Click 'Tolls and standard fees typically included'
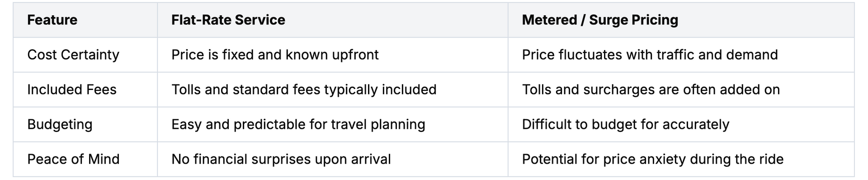The height and width of the screenshot is (180, 868). [304, 90]
